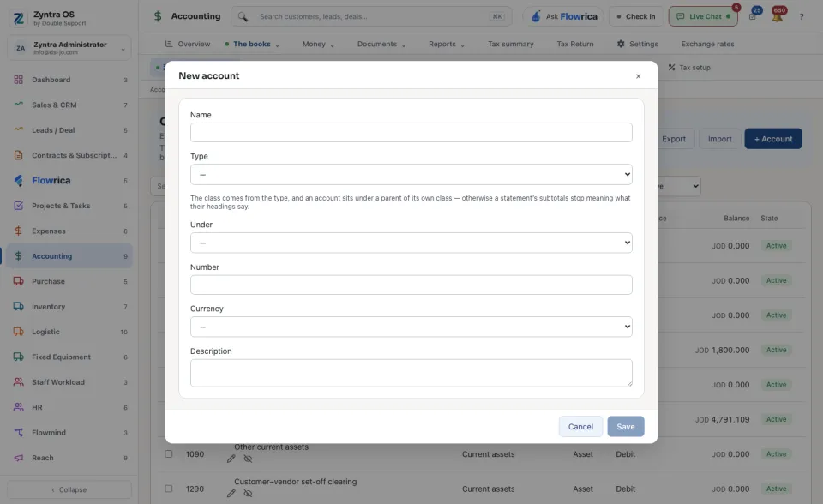Open Leads / Deal sidebar icon
Image resolution: width=823 pixels, height=504 pixels.
(18, 130)
